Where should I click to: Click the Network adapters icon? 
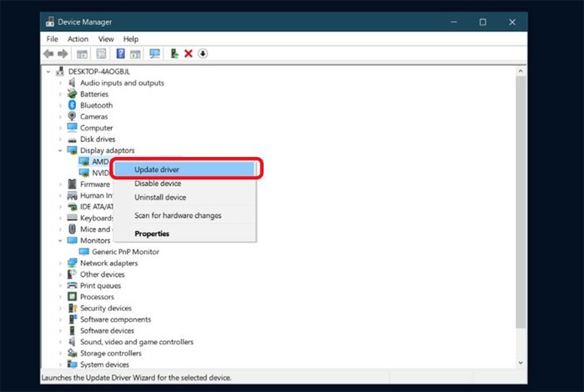coord(72,263)
